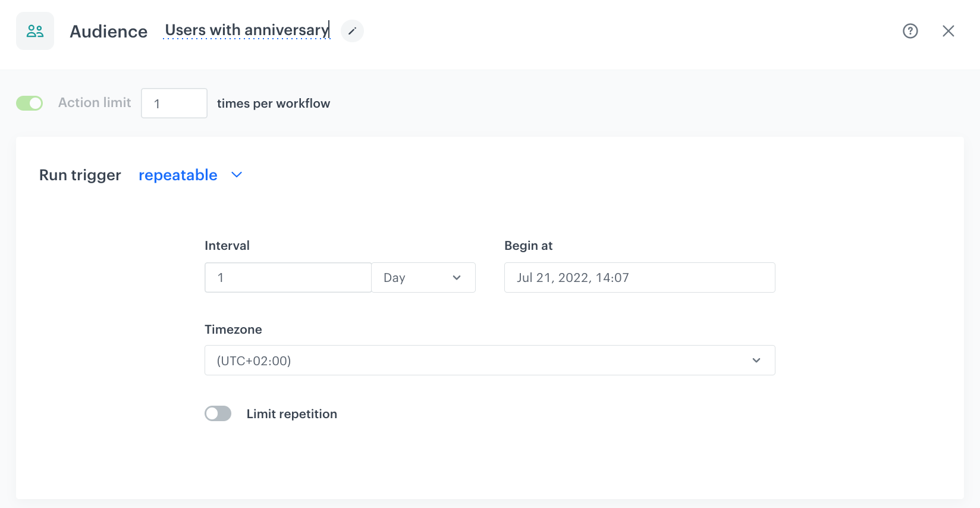Expand the Timezone (UTC+02:00) selector

489,360
